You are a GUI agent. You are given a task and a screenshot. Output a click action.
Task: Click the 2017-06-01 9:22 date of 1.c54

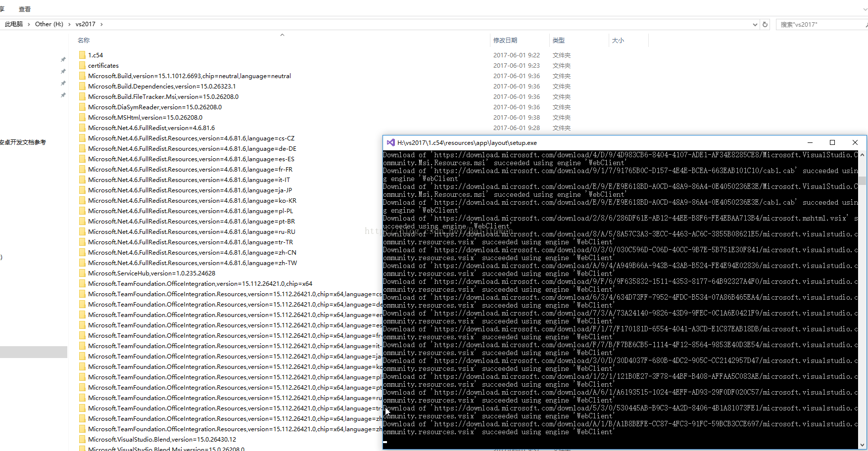tap(517, 55)
